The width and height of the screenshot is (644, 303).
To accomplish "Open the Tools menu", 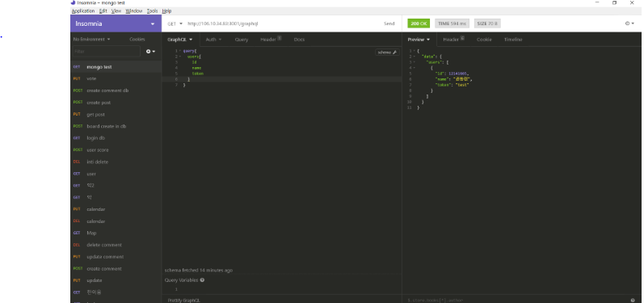I will (x=153, y=11).
